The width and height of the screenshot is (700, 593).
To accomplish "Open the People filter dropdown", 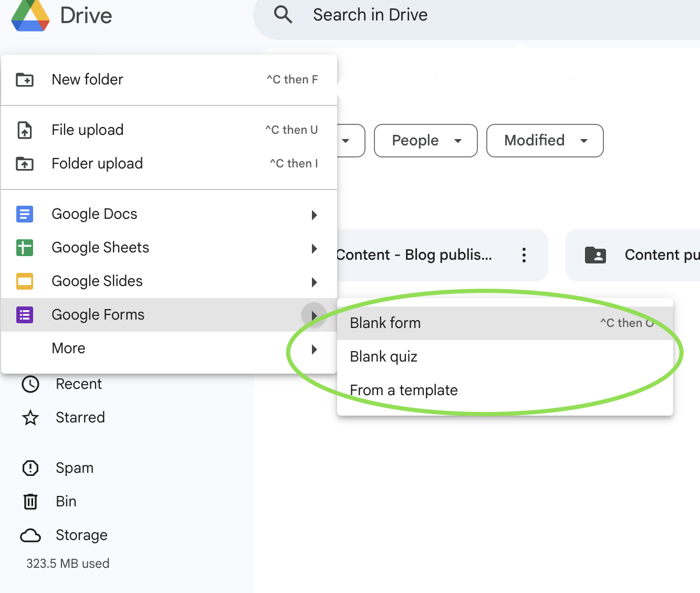I will tap(426, 141).
